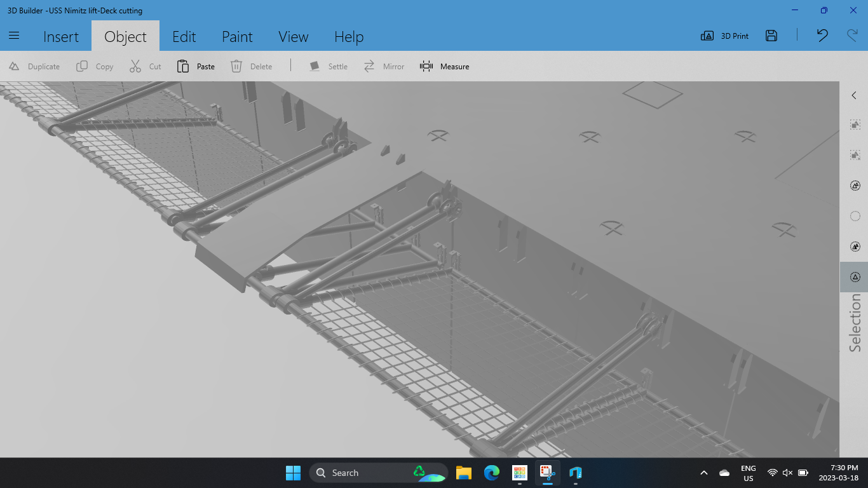This screenshot has width=868, height=488.
Task: Switch to the Insert tab
Action: (61, 37)
